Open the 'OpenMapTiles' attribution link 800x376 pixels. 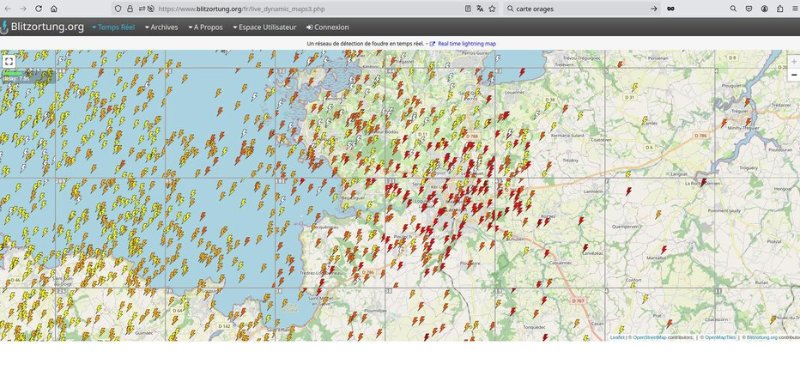720,337
